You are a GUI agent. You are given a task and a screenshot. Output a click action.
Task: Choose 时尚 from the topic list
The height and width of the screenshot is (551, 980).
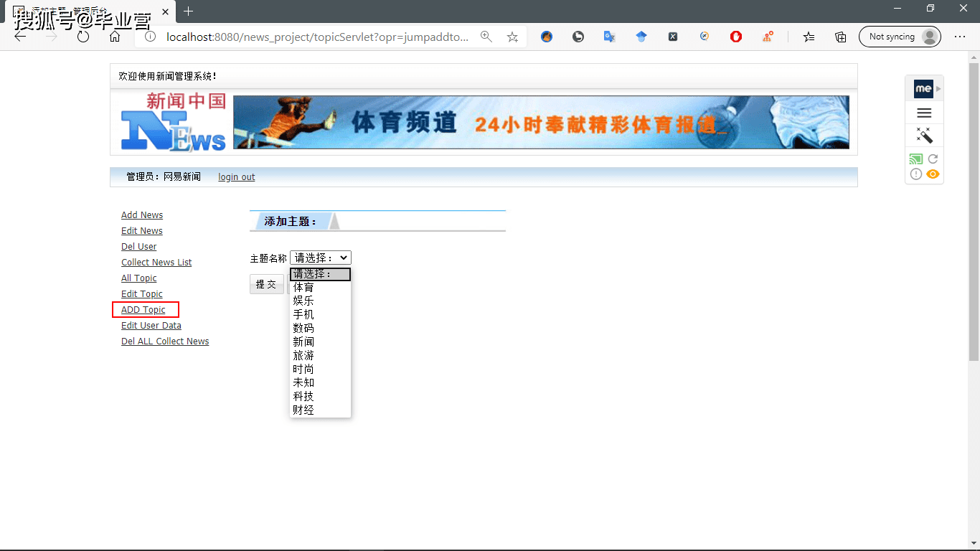(x=320, y=369)
